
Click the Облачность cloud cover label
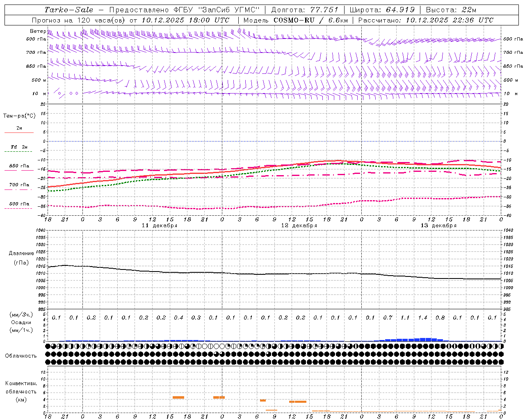coord(21,356)
